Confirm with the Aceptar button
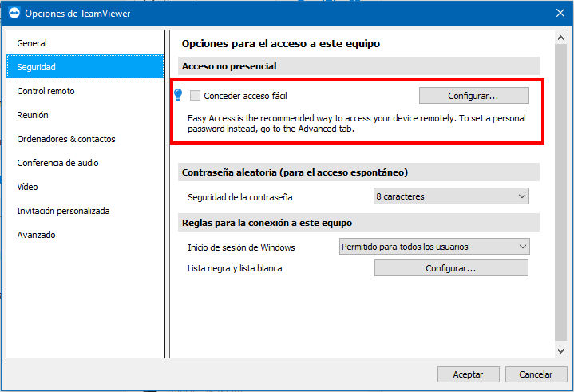574x392 pixels. [468, 374]
